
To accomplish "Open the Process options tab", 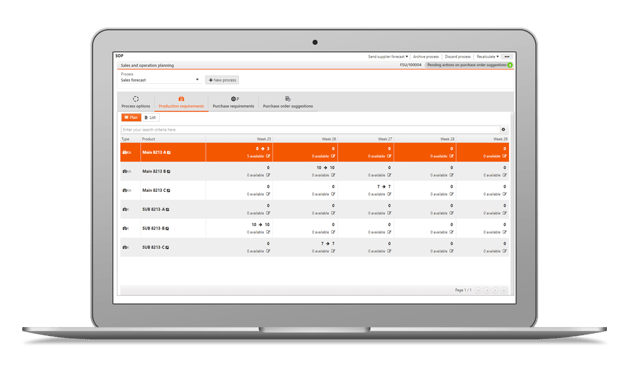I will click(136, 102).
